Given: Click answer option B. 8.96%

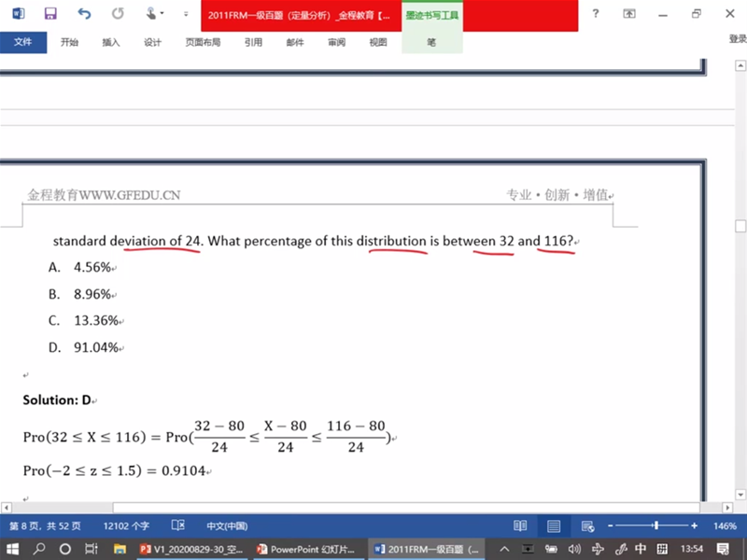Looking at the screenshot, I should point(82,294).
